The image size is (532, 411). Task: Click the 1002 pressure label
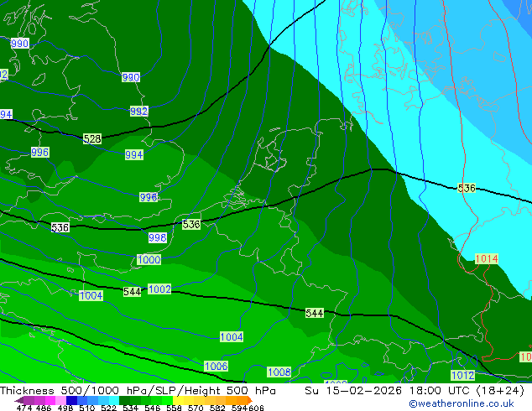159,289
